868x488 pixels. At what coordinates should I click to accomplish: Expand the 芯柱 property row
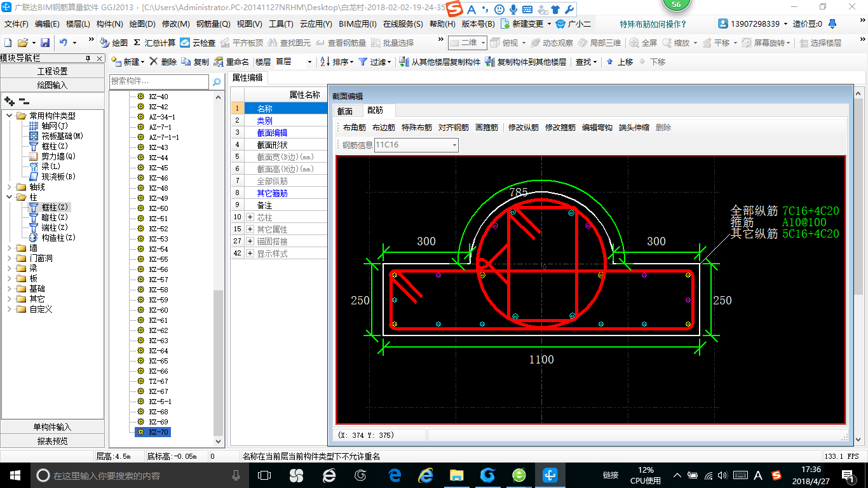[249, 217]
